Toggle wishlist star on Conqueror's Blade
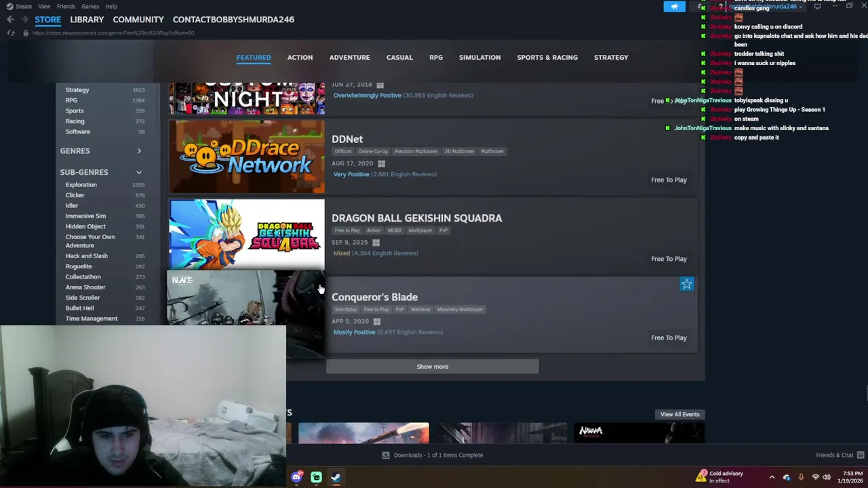The width and height of the screenshot is (868, 488). 686,284
